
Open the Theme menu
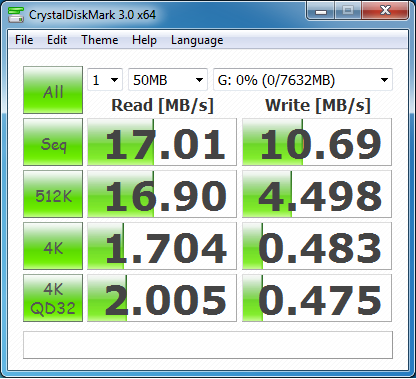(x=100, y=40)
